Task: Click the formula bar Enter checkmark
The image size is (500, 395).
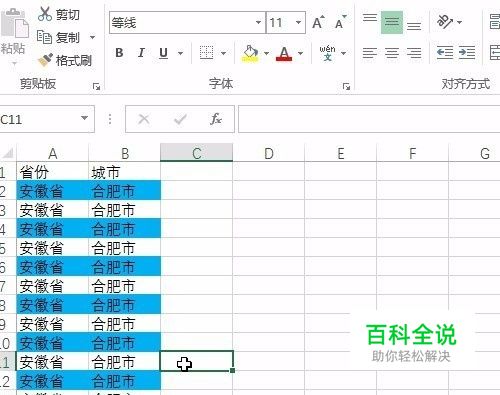Action: [180, 119]
